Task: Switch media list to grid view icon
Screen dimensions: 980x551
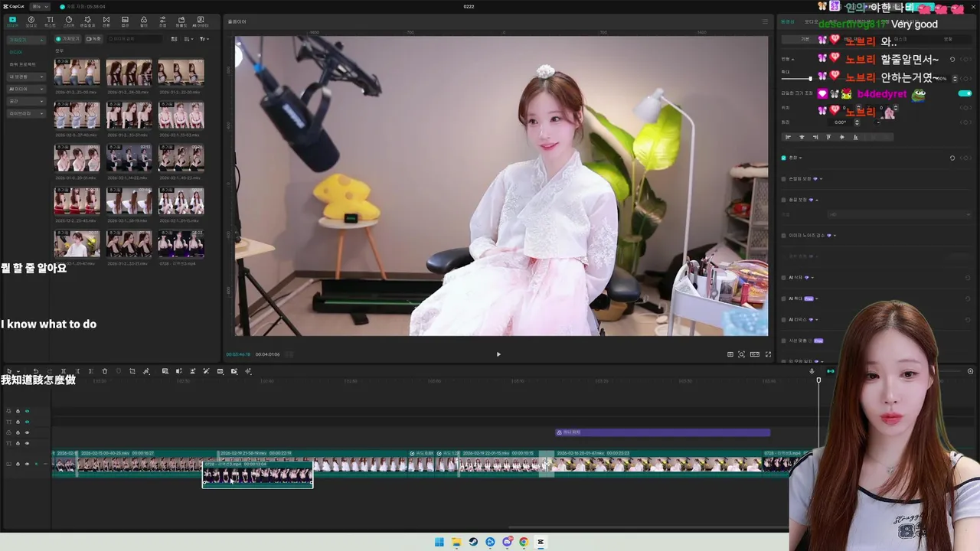Action: point(175,39)
